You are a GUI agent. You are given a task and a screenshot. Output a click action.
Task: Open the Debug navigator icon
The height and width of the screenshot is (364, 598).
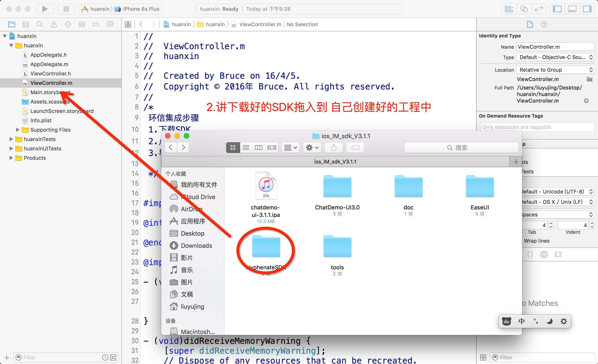[82, 24]
